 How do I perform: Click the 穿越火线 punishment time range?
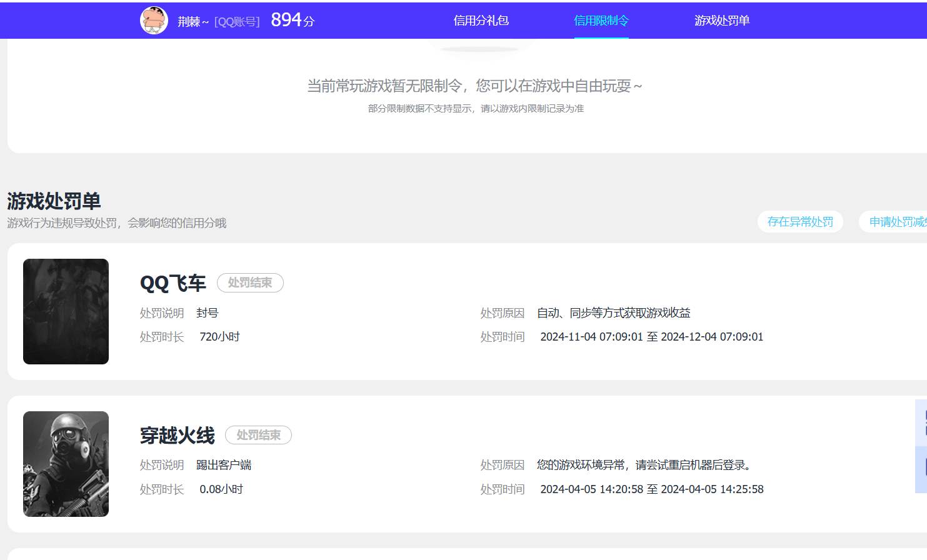[651, 489]
